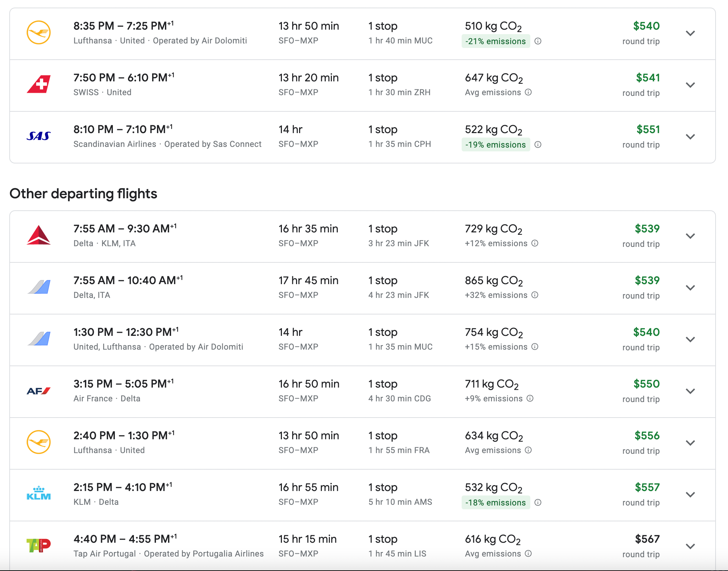Expand details for the 2:15 PM KLM flight
Viewport: 728px width, 571px height.
[690, 494]
